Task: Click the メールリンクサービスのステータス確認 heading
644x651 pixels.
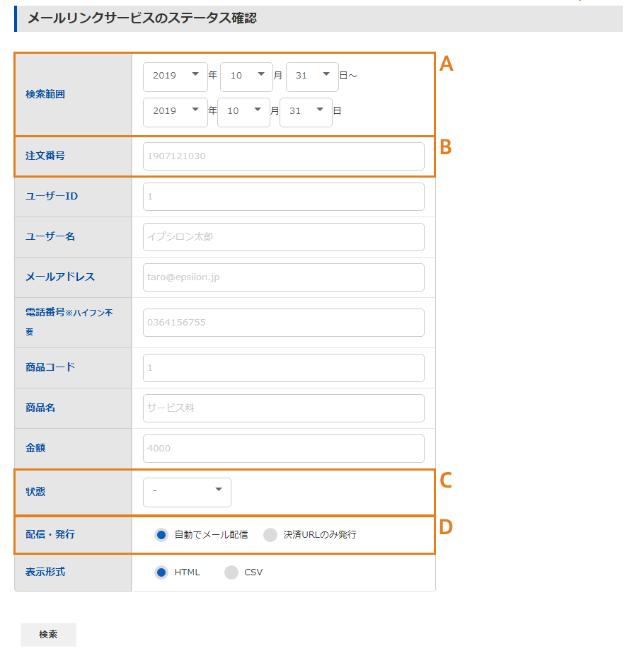Action: [x=142, y=18]
